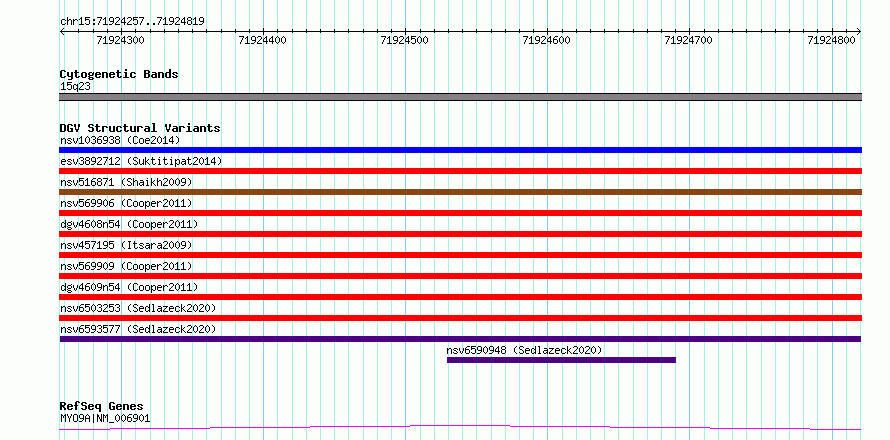
Task: Open the MYO9A|NM_006901 gene label
Action: (x=105, y=419)
